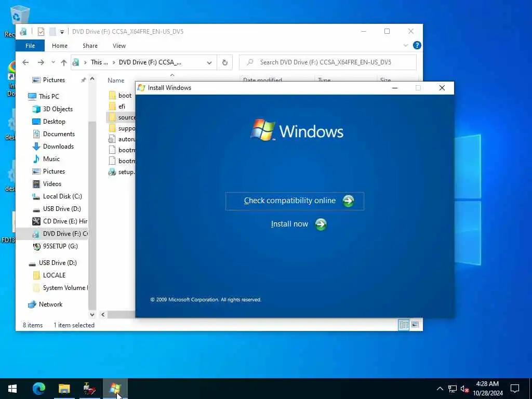Select the sources folder

coord(121,117)
